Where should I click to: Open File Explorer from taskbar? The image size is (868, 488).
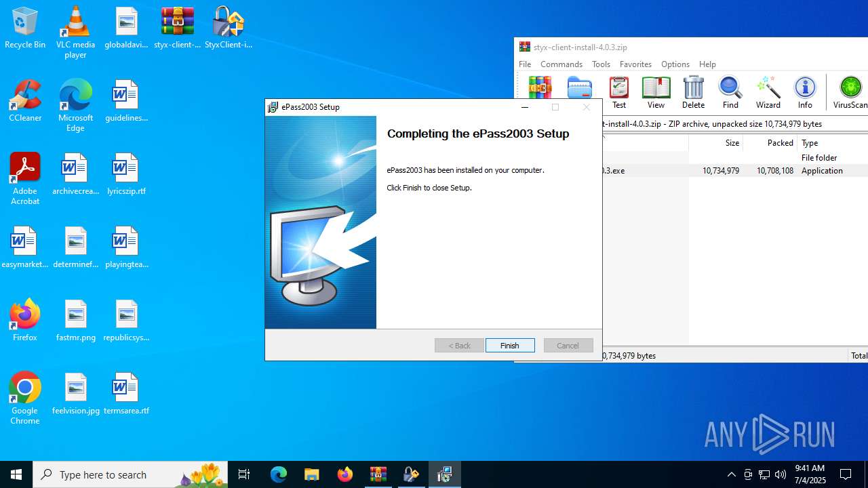(x=311, y=474)
